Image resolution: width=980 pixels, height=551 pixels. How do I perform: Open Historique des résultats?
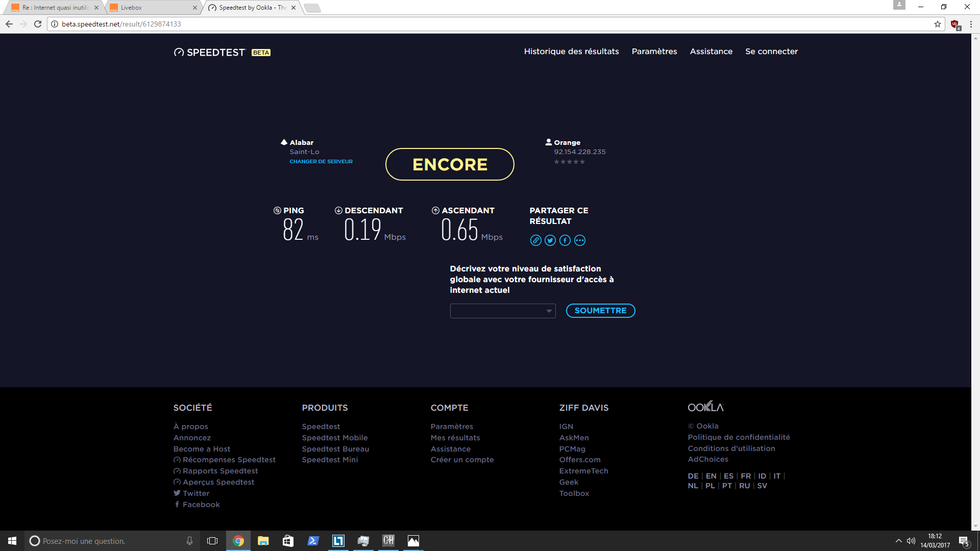571,52
